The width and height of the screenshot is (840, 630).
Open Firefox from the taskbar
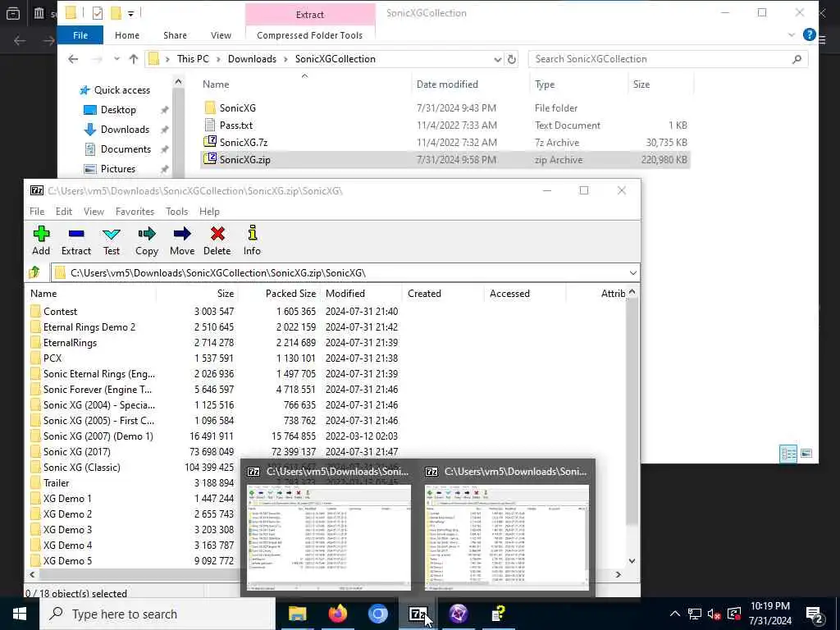point(337,614)
